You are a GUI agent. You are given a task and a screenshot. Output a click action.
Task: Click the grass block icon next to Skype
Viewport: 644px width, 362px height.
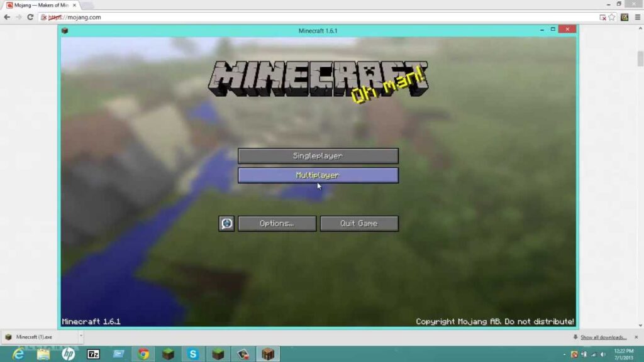(x=218, y=354)
